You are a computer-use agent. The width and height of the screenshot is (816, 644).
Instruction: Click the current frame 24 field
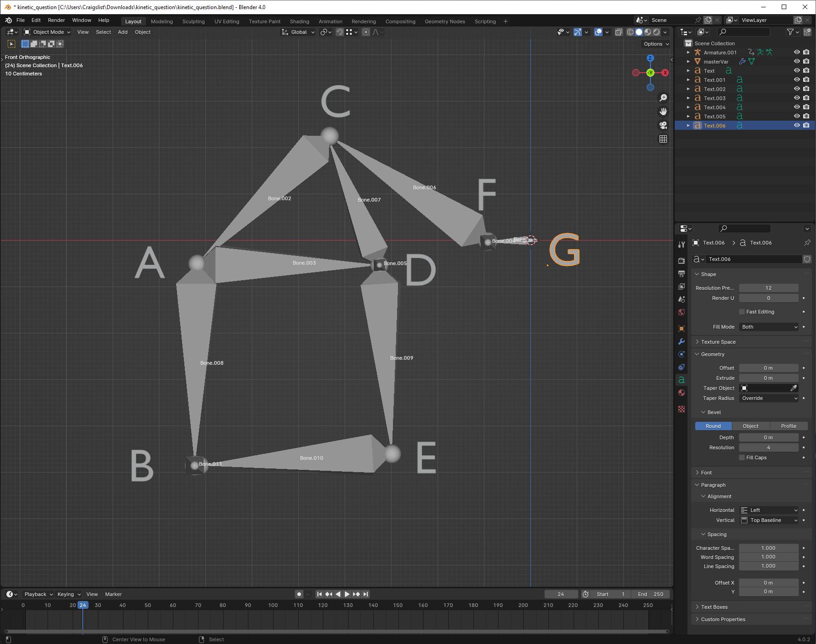(x=561, y=594)
